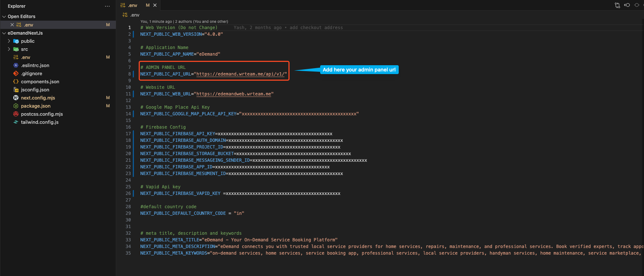Open the admin panel API URL link

point(240,74)
